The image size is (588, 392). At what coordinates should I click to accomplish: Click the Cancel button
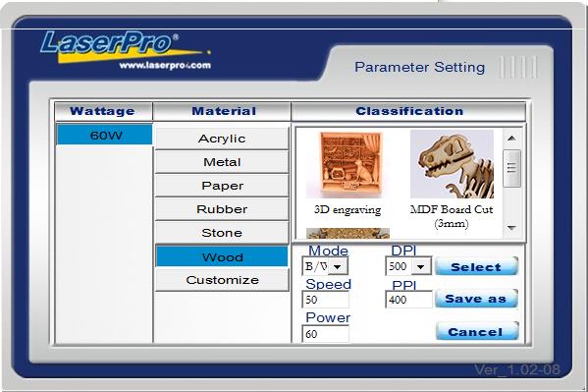[x=477, y=331]
